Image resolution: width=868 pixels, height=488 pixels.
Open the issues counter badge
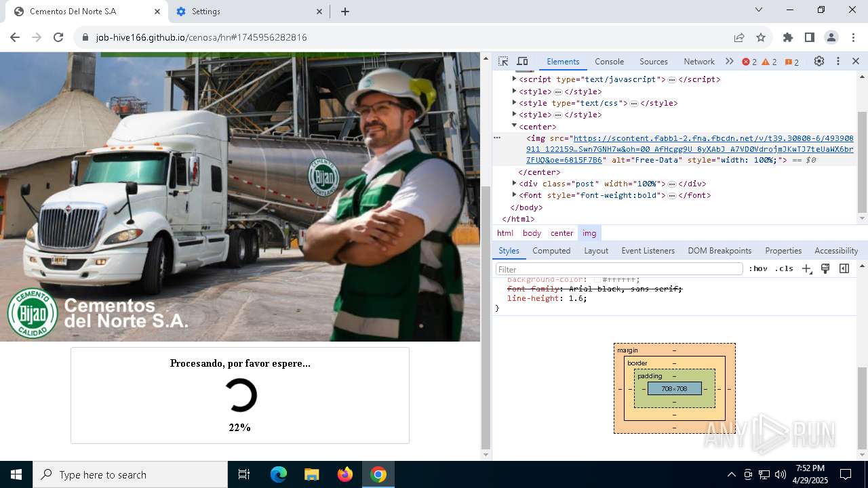tap(792, 62)
